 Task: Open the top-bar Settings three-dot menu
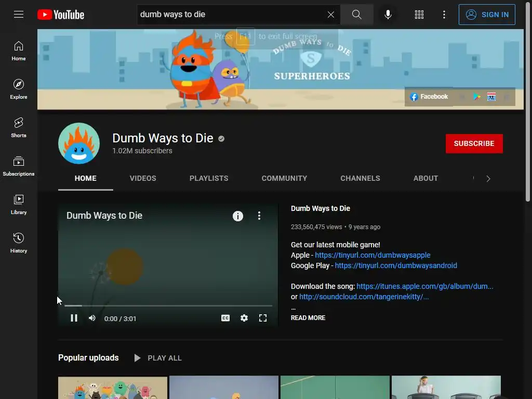coord(444,14)
